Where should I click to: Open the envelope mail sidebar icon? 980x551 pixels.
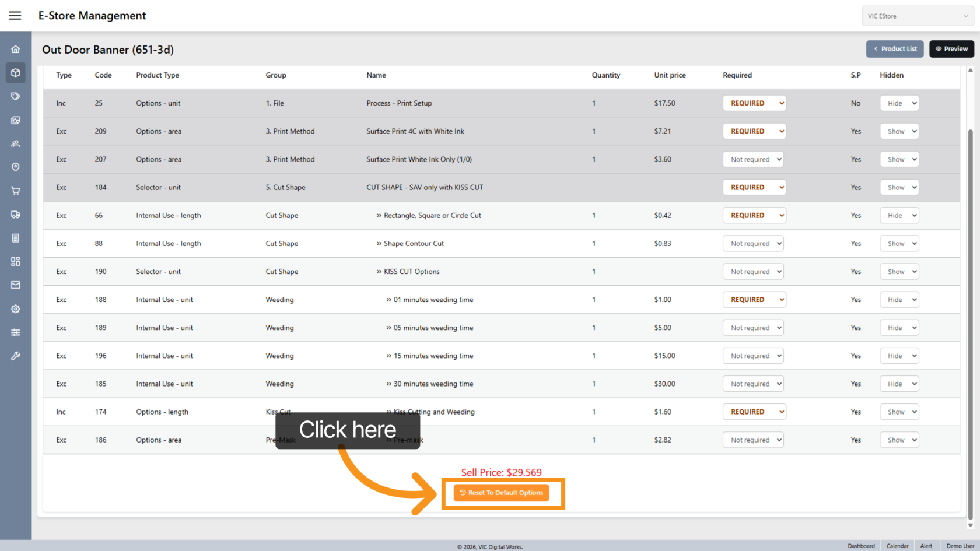coord(16,285)
